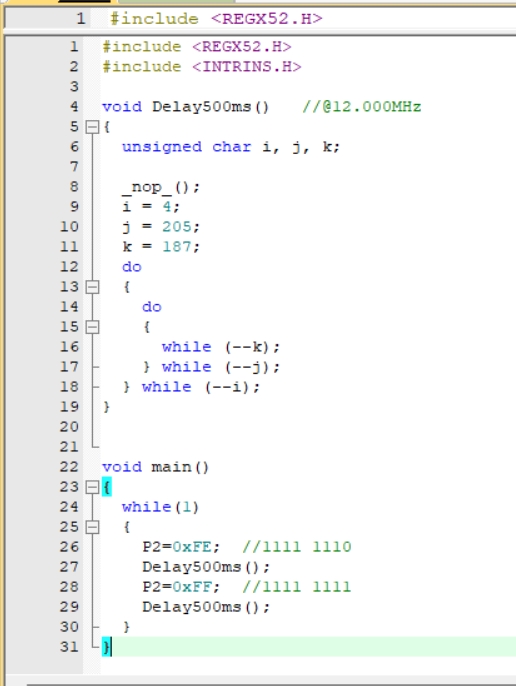Click the pinned top line '#include <REGX52.H>'
516x686 pixels.
(216, 19)
